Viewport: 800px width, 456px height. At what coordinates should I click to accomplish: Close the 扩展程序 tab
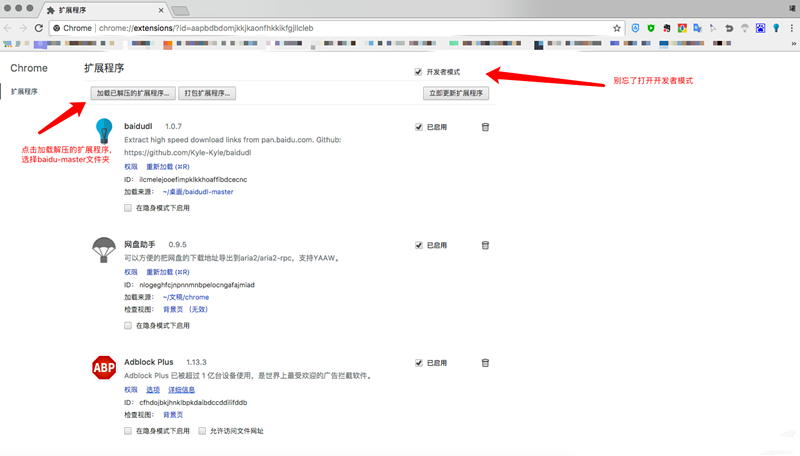(x=161, y=10)
